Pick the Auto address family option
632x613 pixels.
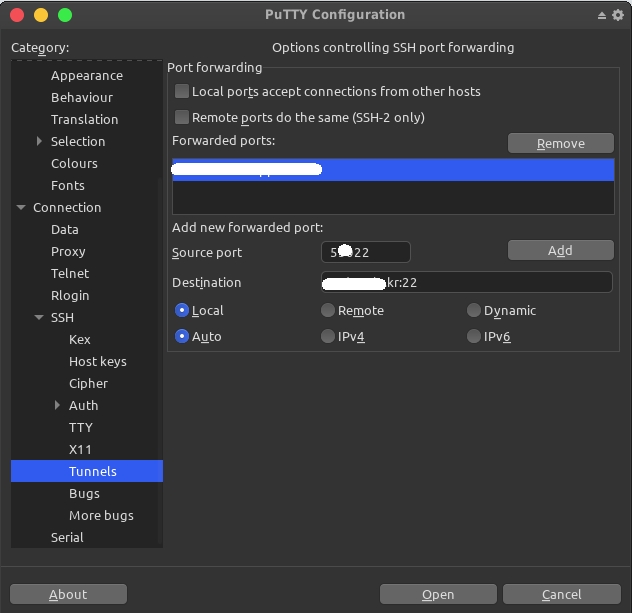[x=182, y=336]
